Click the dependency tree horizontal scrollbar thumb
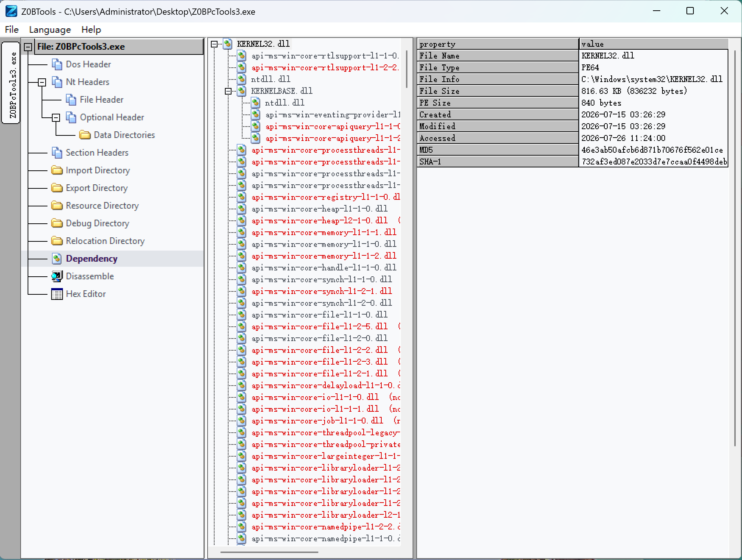Screen dimensions: 742x560 tap(269, 552)
